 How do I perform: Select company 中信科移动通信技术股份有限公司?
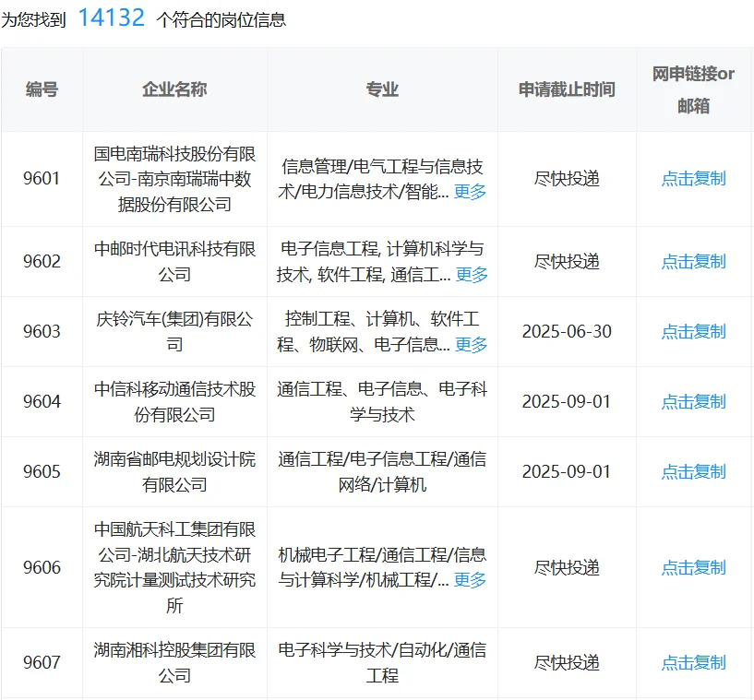[x=174, y=402]
